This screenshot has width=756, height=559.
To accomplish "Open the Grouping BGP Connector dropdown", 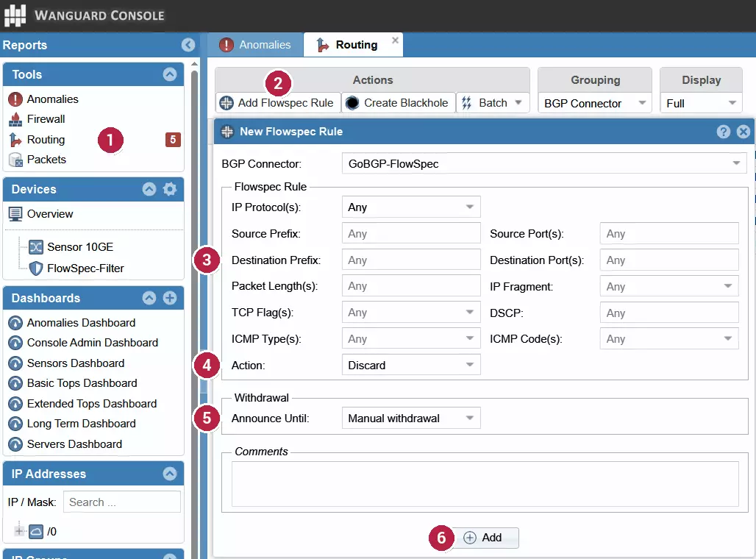I will [x=595, y=103].
